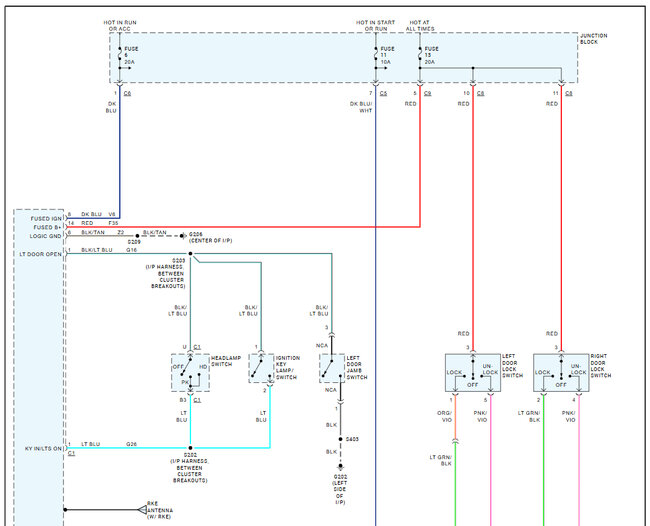Click the Ignition Key Lamp/Switch symbol box
The height and width of the screenshot is (526, 650).
[261, 368]
